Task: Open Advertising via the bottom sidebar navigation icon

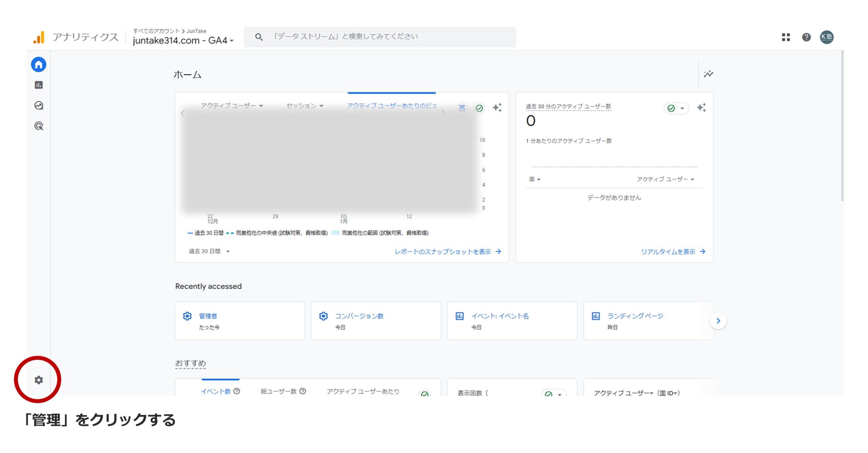Action: point(39,126)
